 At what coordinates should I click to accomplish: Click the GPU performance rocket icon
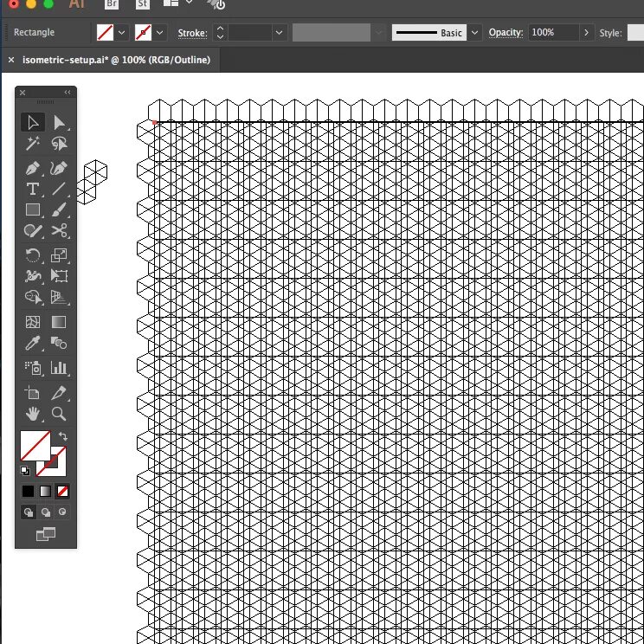(216, 4)
